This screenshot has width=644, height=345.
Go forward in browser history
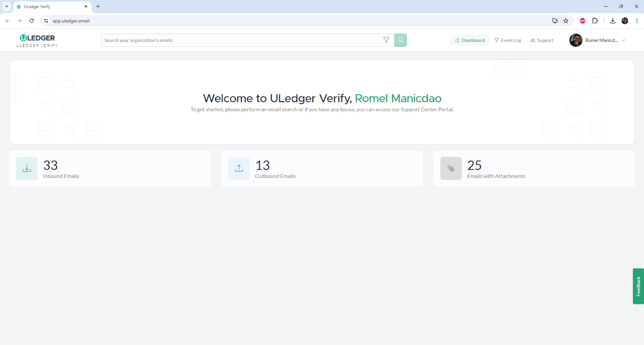point(19,21)
